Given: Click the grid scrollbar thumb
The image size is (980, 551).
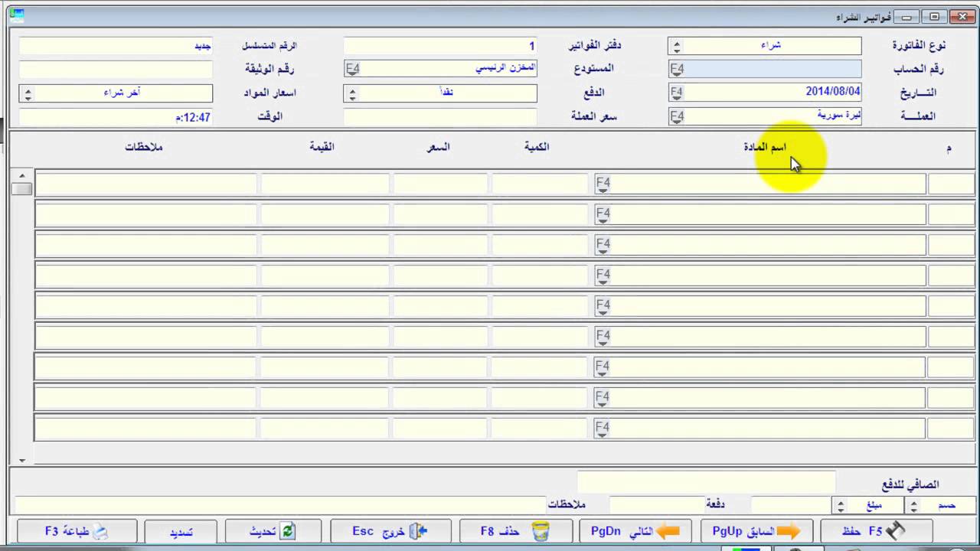Looking at the screenshot, I should click(22, 188).
